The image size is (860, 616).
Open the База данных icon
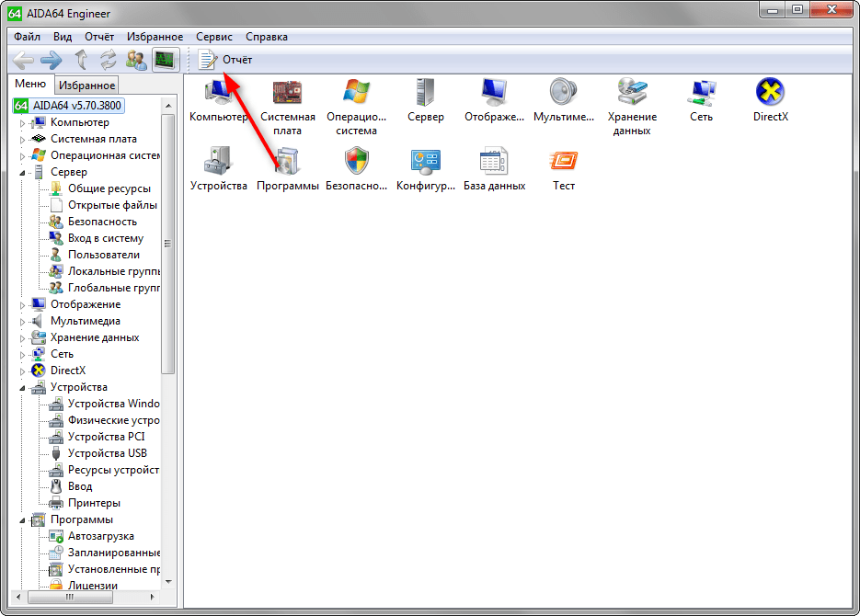coord(494,169)
